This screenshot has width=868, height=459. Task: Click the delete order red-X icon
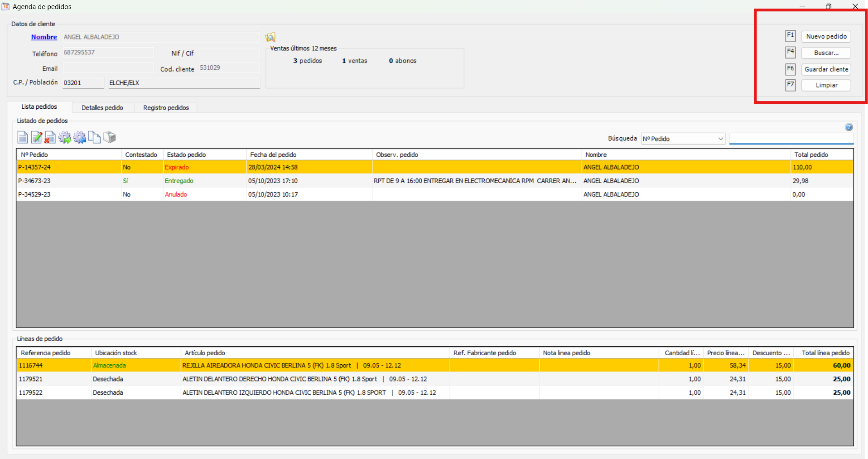(50, 137)
